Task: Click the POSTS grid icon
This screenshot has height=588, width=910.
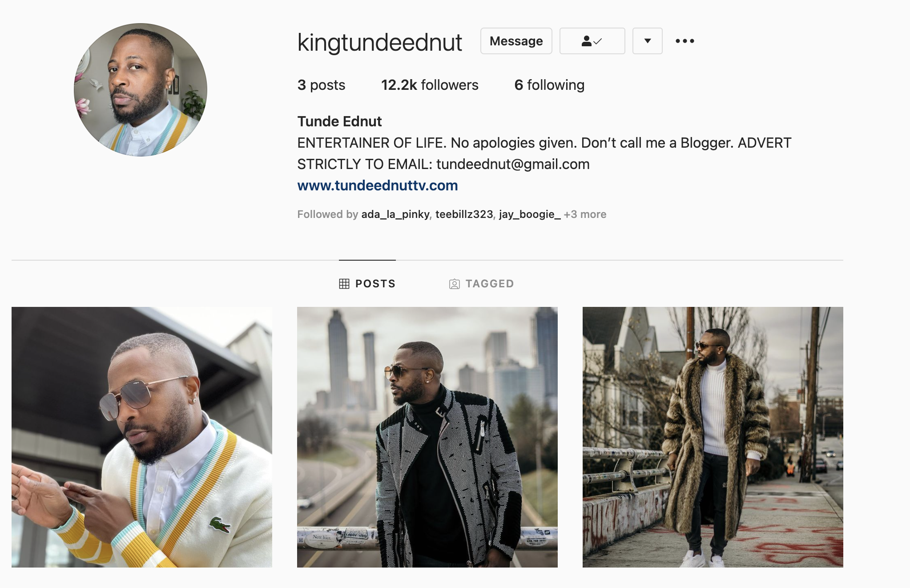Action: (x=344, y=284)
